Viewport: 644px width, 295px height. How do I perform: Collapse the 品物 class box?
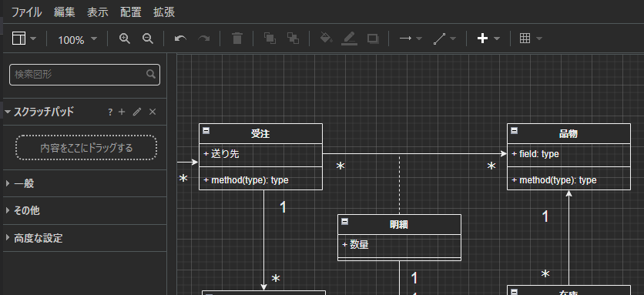[515, 131]
